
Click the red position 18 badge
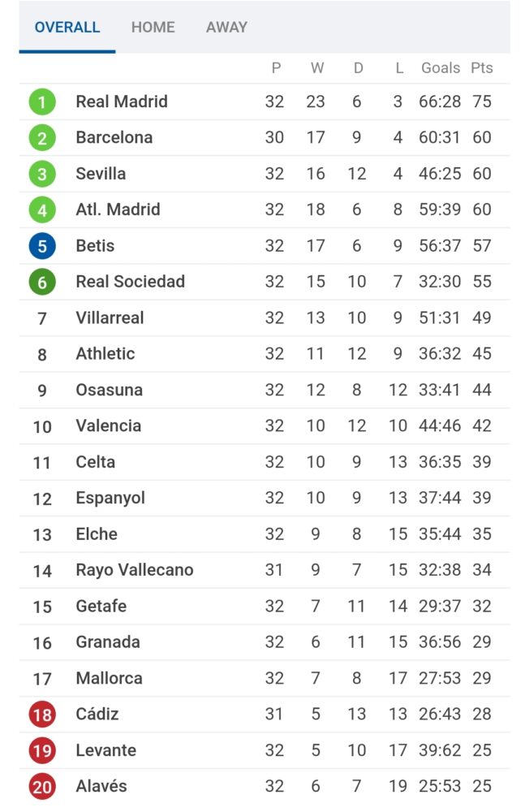42,714
